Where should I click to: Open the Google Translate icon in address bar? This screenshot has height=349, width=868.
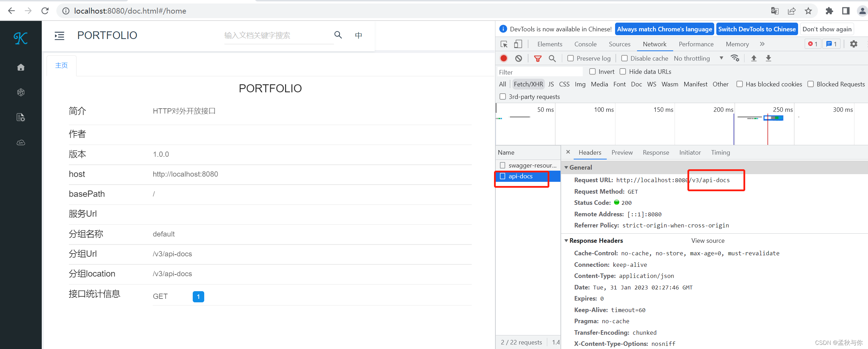click(775, 11)
